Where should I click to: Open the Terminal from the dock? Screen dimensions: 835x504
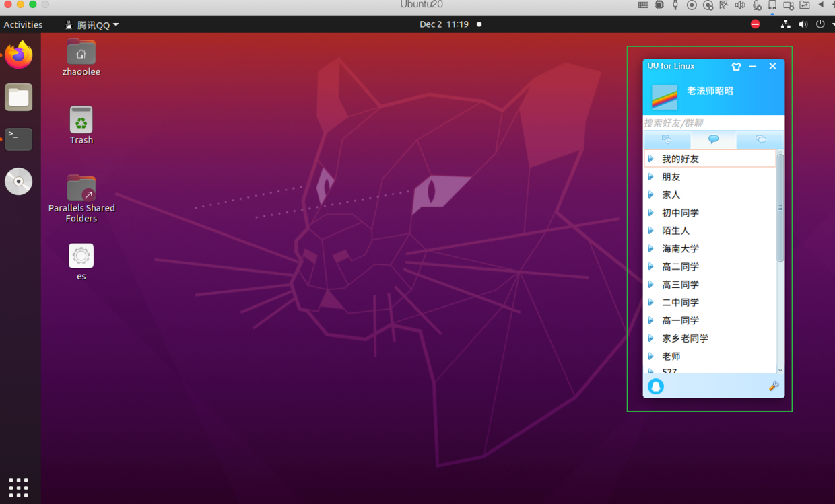tap(18, 139)
